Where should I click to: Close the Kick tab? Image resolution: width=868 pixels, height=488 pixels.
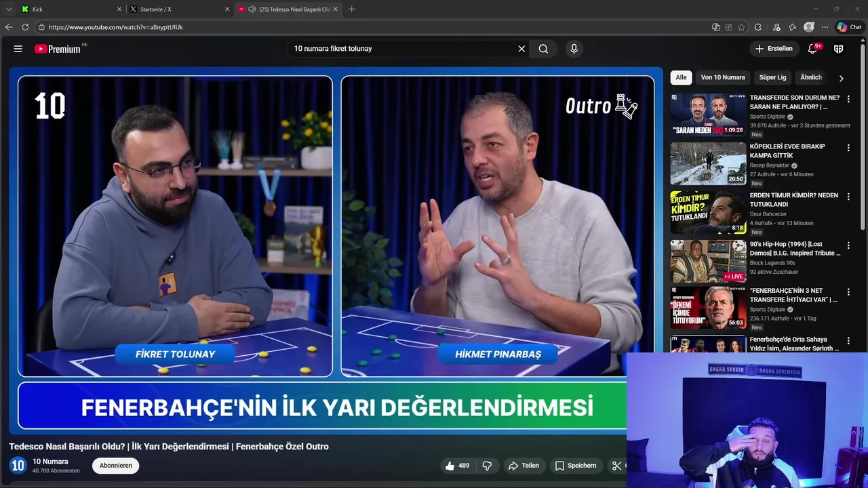(x=119, y=9)
